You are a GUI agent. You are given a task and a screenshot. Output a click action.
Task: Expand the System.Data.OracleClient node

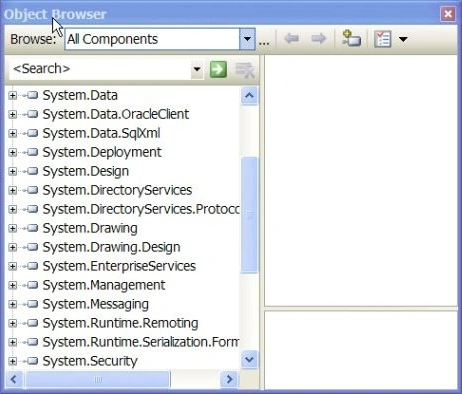[12, 115]
